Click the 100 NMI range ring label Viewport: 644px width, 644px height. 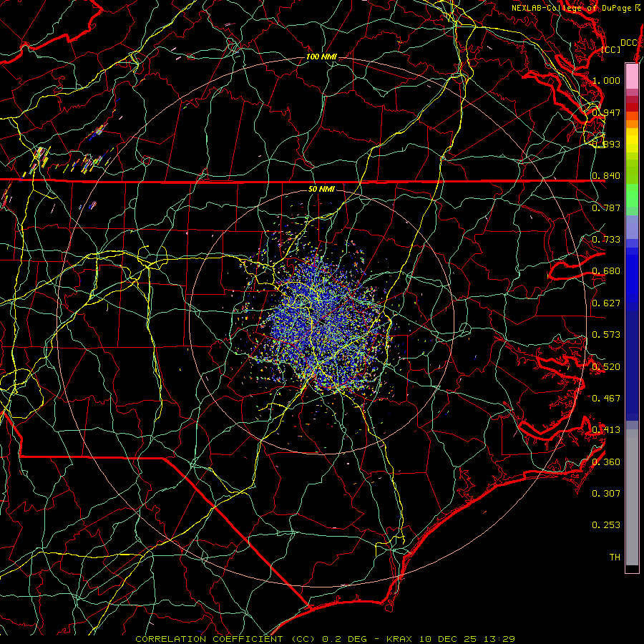pyautogui.click(x=321, y=57)
